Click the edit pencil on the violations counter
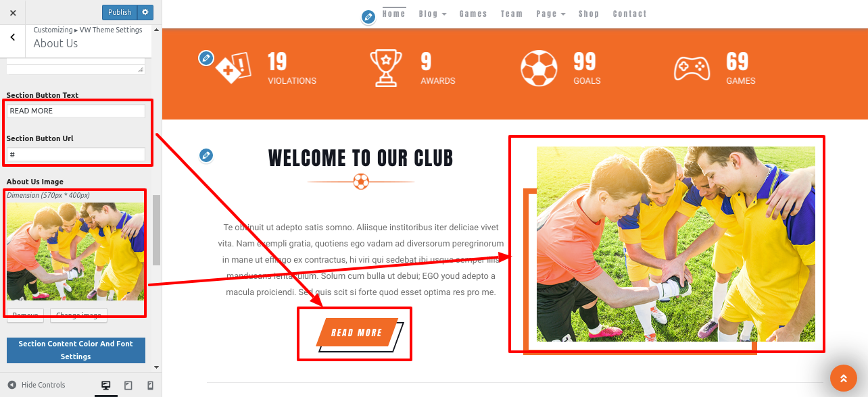Screen dimensions: 868x397 point(206,58)
